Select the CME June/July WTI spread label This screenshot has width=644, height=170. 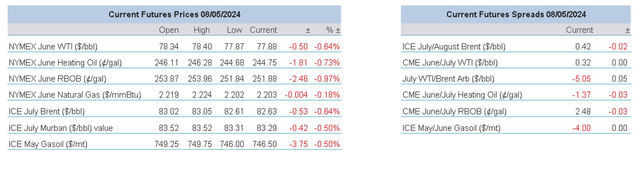pos(450,62)
